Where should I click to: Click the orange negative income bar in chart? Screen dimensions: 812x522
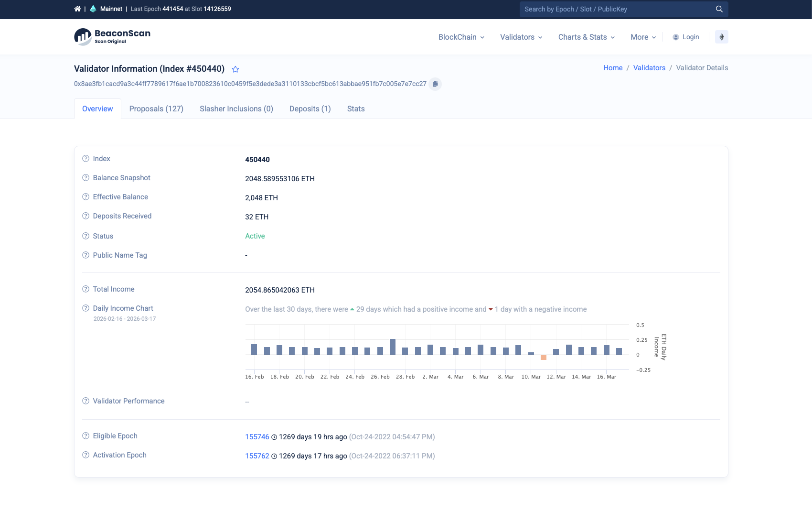pyautogui.click(x=544, y=358)
